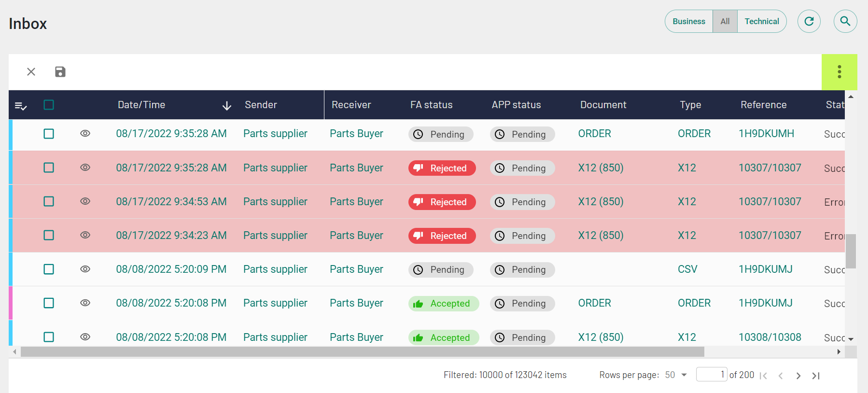View details of 9:34:23 AM message via eye icon
Image resolution: width=868 pixels, height=393 pixels.
(x=85, y=235)
